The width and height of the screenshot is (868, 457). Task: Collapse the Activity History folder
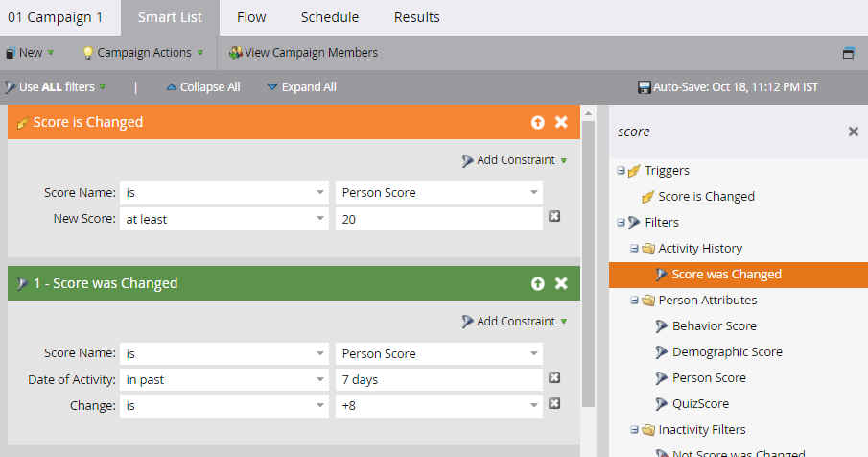(635, 249)
